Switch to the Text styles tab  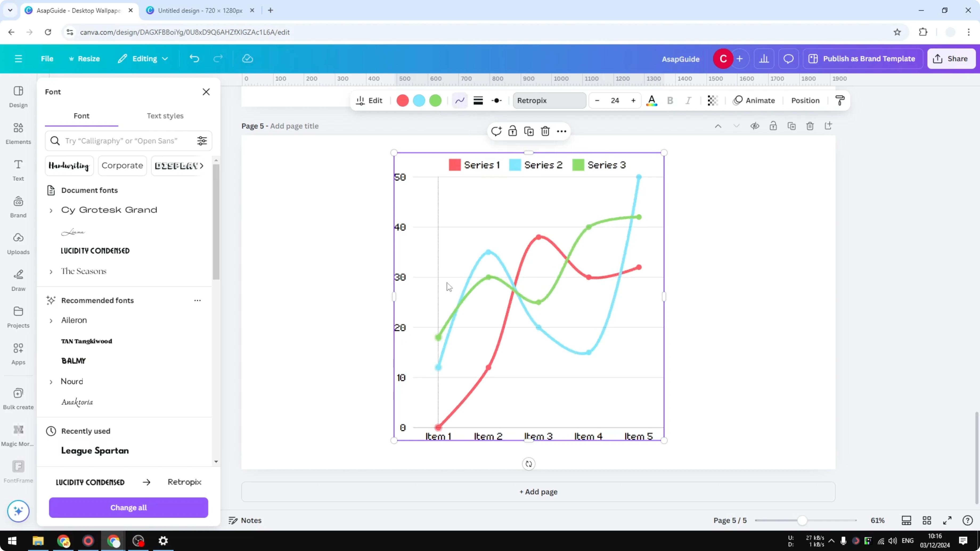165,116
